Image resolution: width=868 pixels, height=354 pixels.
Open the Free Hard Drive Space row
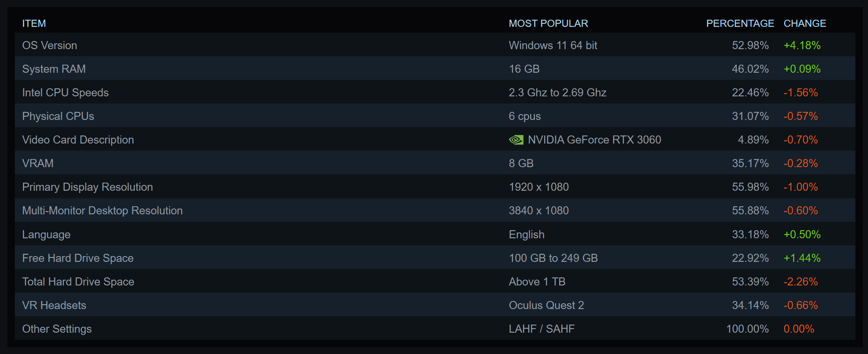coord(78,258)
